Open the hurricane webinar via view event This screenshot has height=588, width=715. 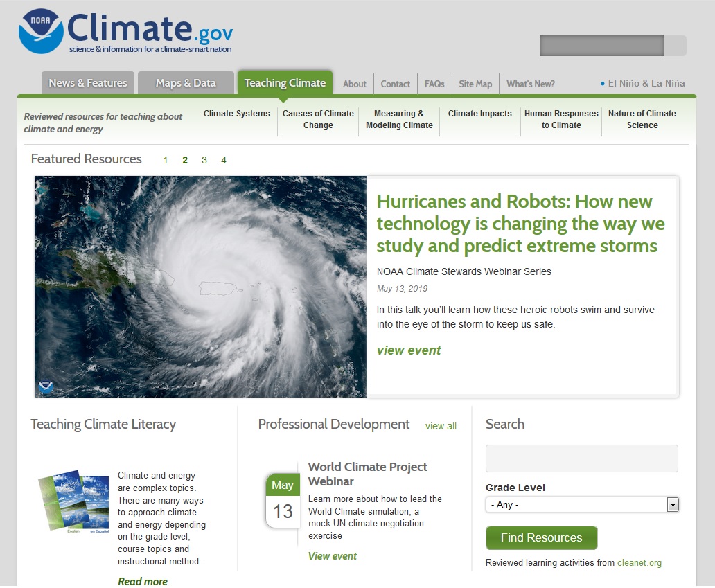[409, 350]
